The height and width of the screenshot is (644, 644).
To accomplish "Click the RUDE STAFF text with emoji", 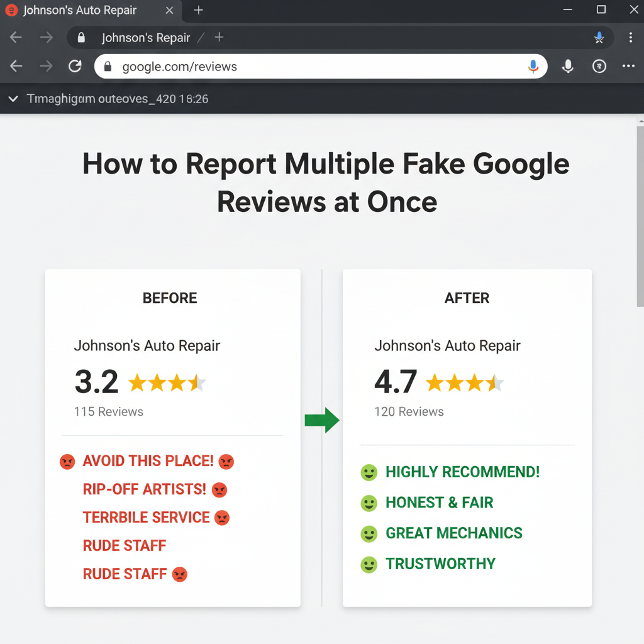I will click(125, 574).
